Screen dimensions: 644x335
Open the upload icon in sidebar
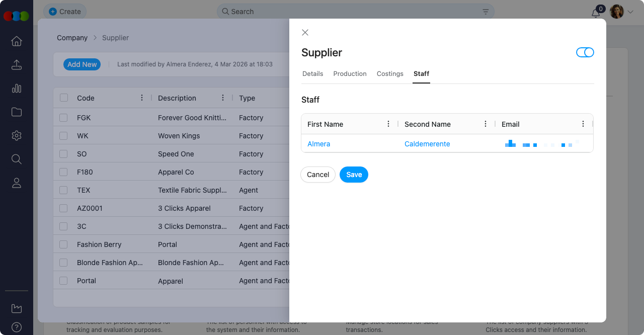(x=17, y=65)
